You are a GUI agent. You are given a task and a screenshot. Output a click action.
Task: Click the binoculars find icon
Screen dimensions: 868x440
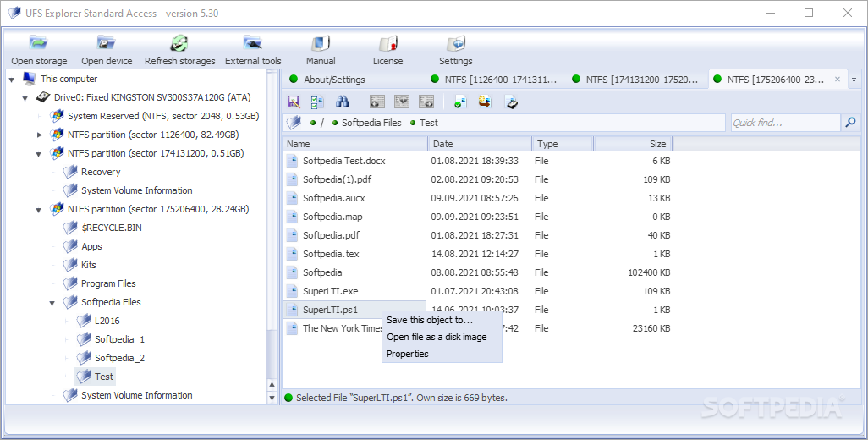pyautogui.click(x=342, y=102)
